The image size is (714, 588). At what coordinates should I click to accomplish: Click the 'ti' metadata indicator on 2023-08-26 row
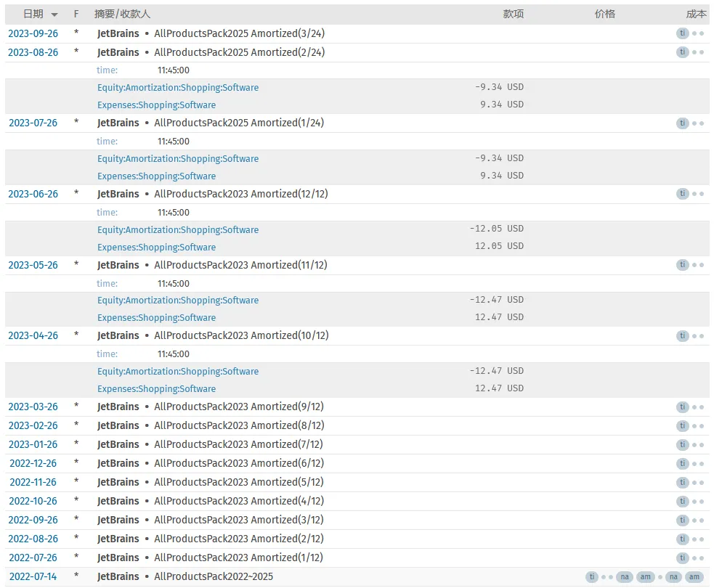[682, 52]
